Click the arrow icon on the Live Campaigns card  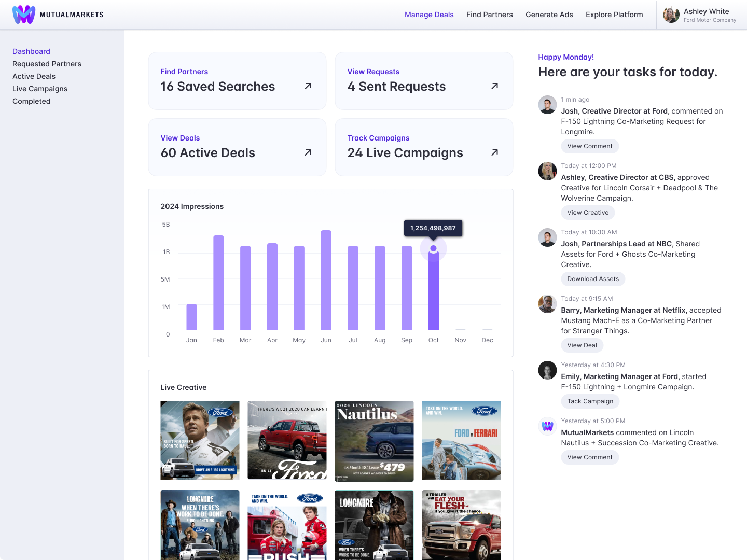[494, 153]
